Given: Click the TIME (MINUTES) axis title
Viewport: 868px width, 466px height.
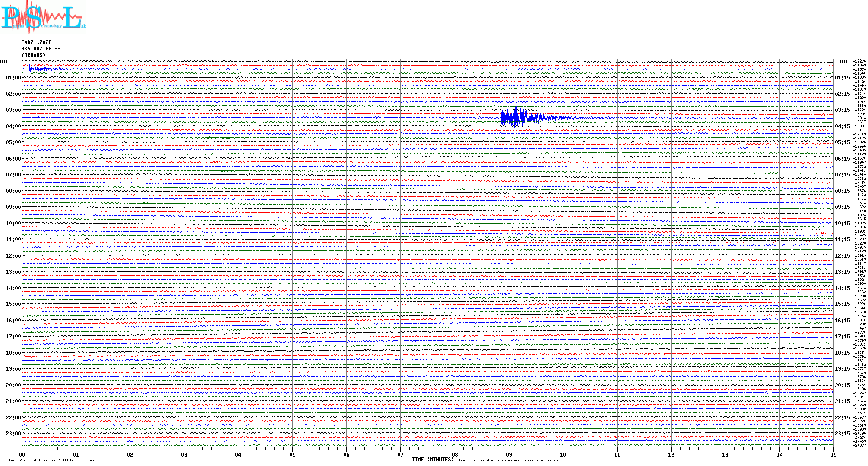Looking at the screenshot, I should tap(432, 460).
